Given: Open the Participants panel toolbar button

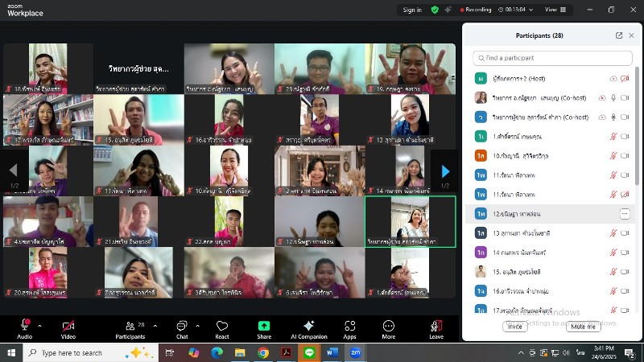Looking at the screenshot, I should (x=130, y=329).
